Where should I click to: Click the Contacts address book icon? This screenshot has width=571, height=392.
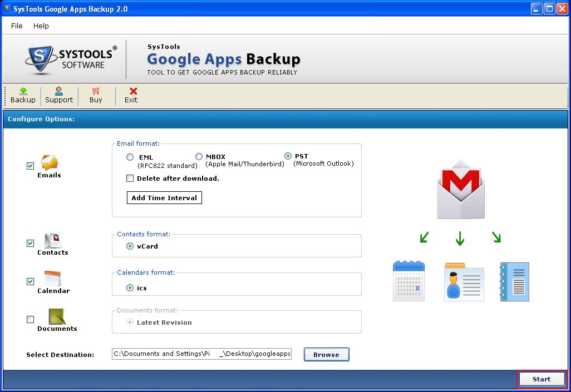53,240
